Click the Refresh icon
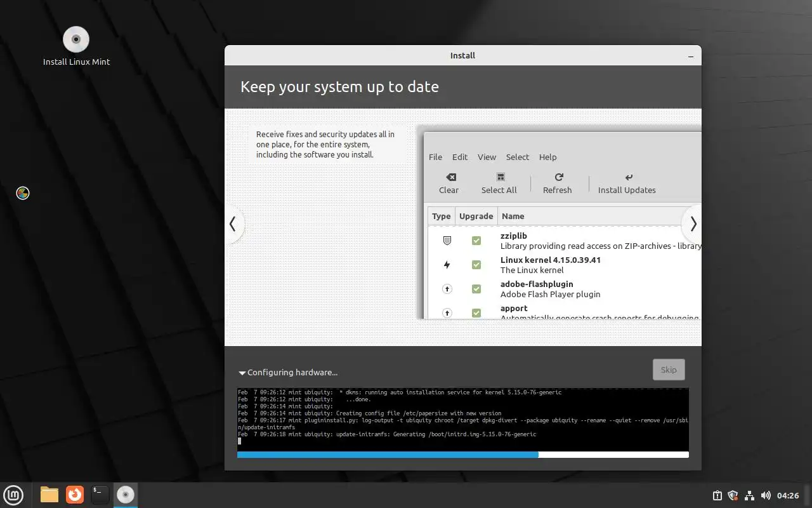This screenshot has width=812, height=508. coord(559,177)
